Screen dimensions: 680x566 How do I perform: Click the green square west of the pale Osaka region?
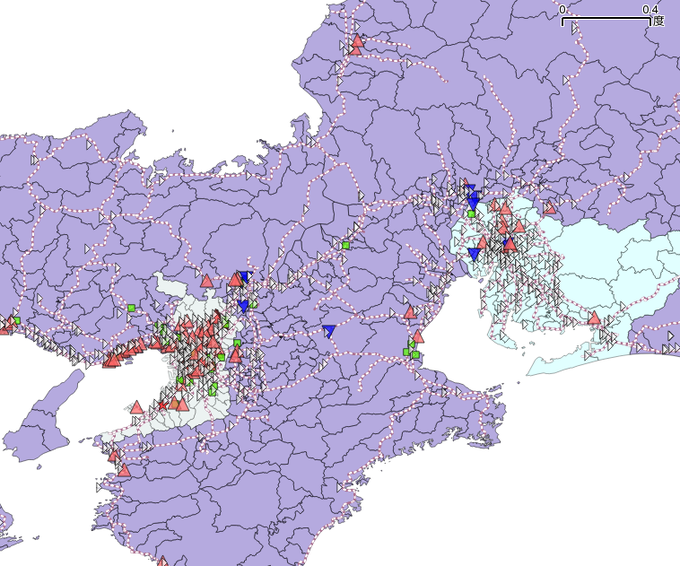(x=131, y=308)
